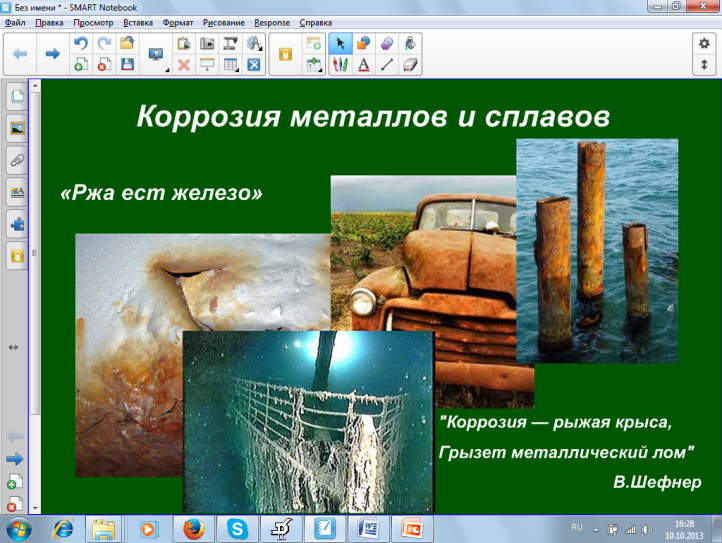Open the Справка menu
Viewport: 722px width, 543px height.
[x=315, y=23]
